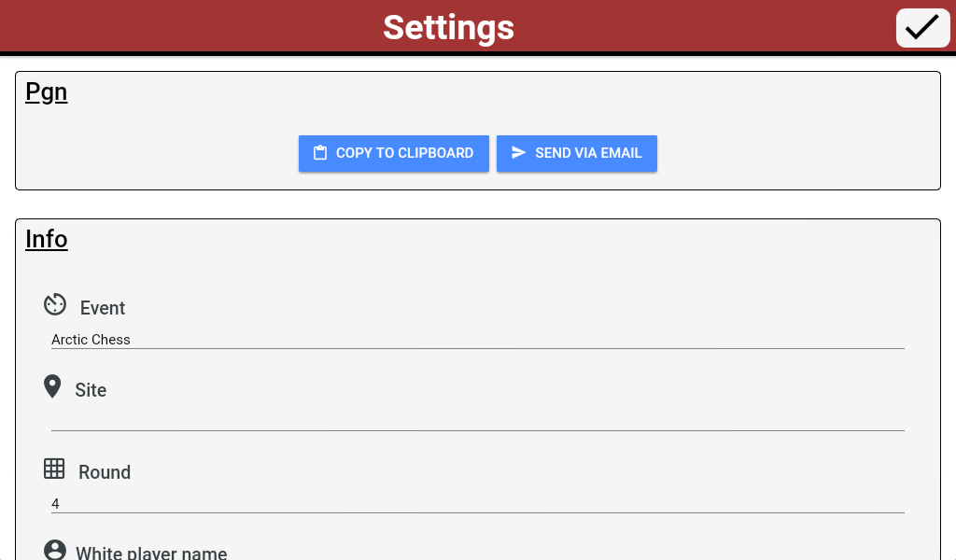The width and height of the screenshot is (956, 560).
Task: Click the Site label text
Action: tap(91, 390)
